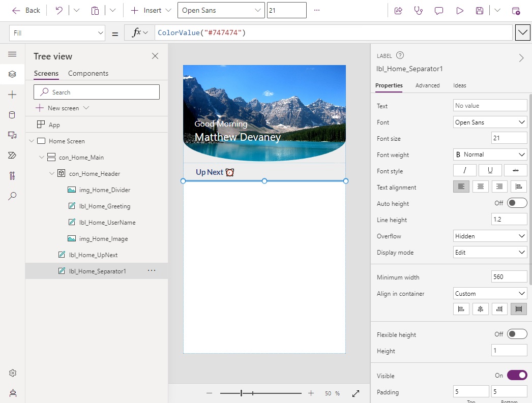Save the app

coord(480,11)
